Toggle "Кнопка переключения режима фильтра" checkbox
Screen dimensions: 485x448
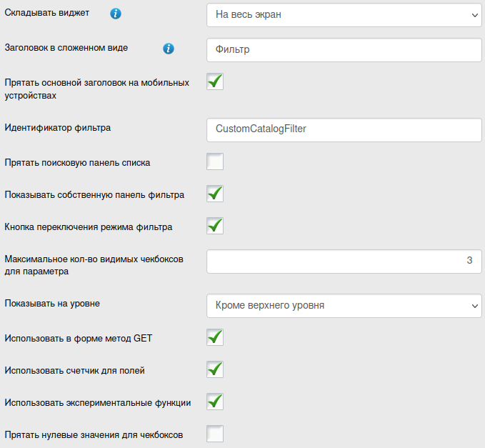pyautogui.click(x=215, y=226)
